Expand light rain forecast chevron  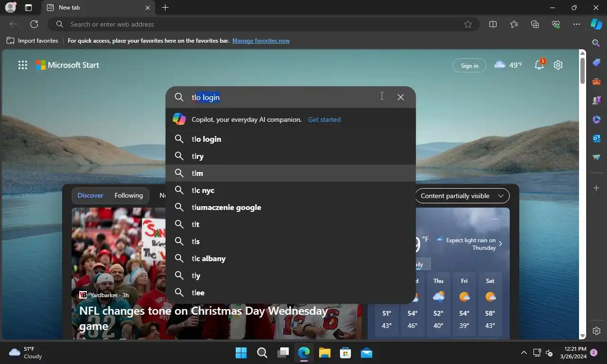click(x=500, y=244)
